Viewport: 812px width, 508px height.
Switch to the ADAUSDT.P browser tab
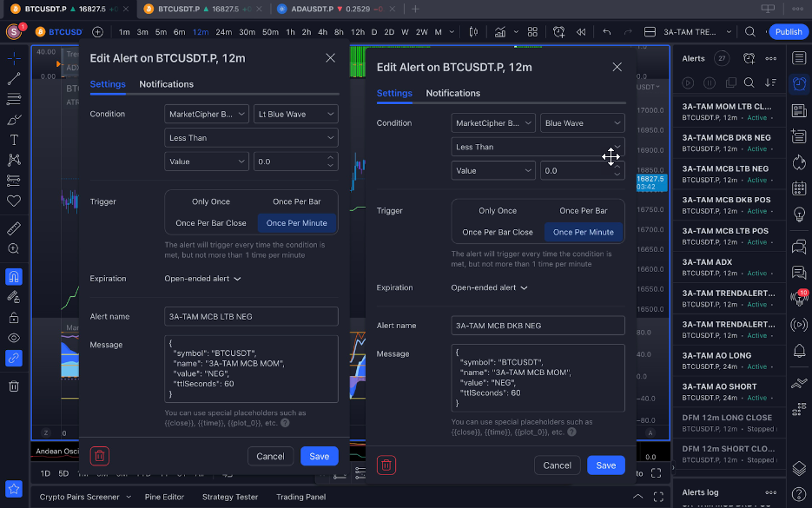[336, 9]
